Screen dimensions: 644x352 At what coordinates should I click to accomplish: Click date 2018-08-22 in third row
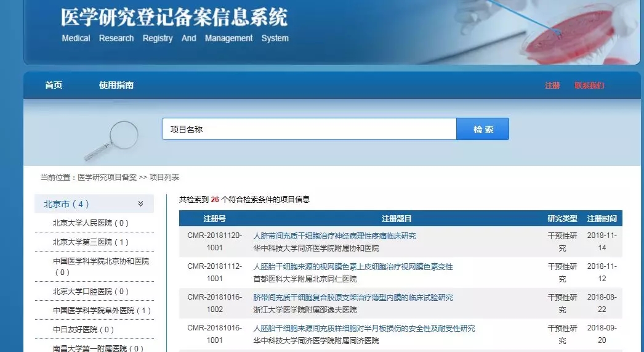point(602,303)
